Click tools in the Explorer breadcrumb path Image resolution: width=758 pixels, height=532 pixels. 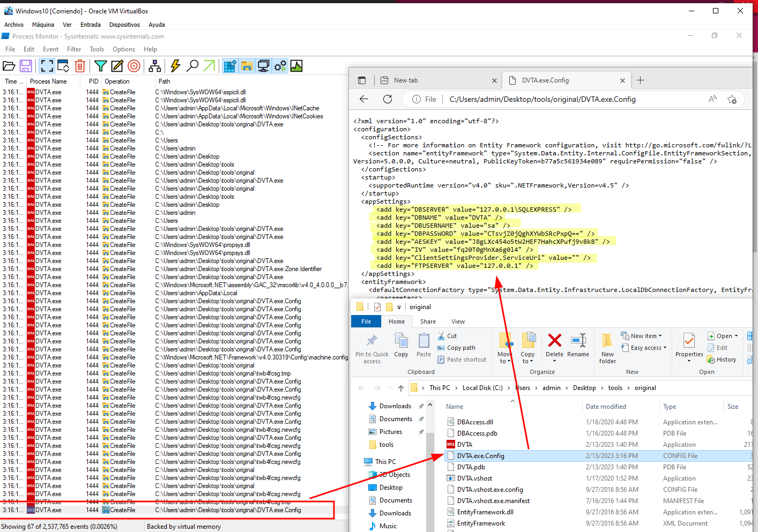coord(615,388)
